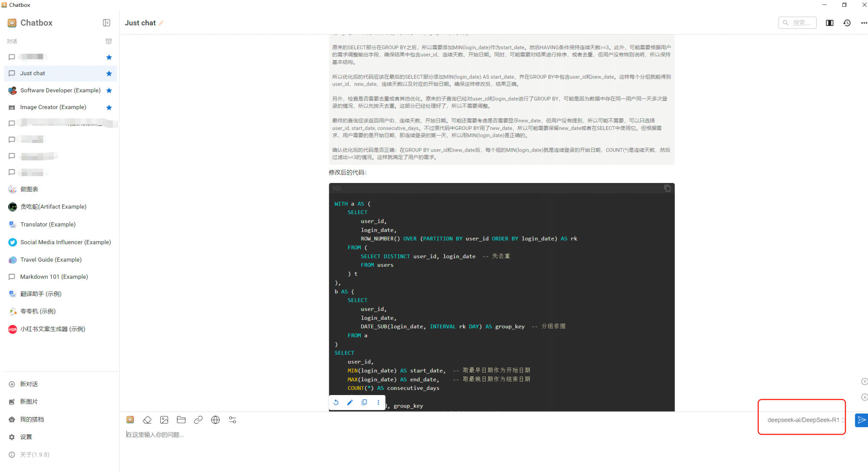
Task: Open 翻译助手 (示例) conversation
Action: click(x=60, y=294)
